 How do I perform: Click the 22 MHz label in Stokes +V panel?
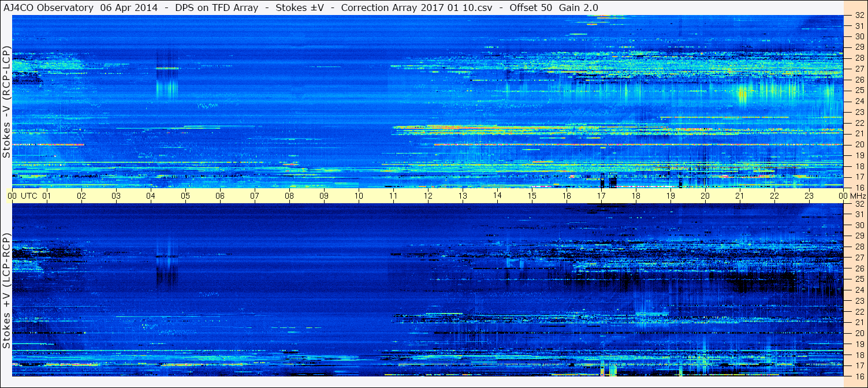(x=859, y=311)
